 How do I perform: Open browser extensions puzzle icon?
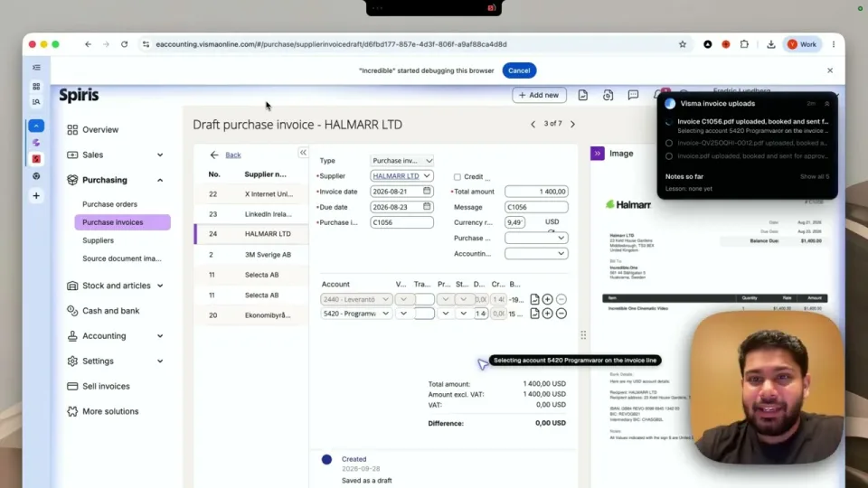[744, 44]
